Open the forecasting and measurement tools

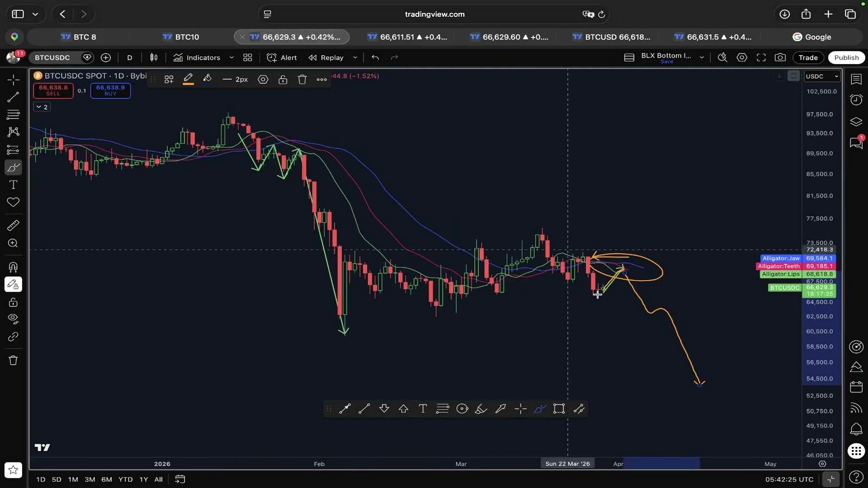(x=13, y=150)
